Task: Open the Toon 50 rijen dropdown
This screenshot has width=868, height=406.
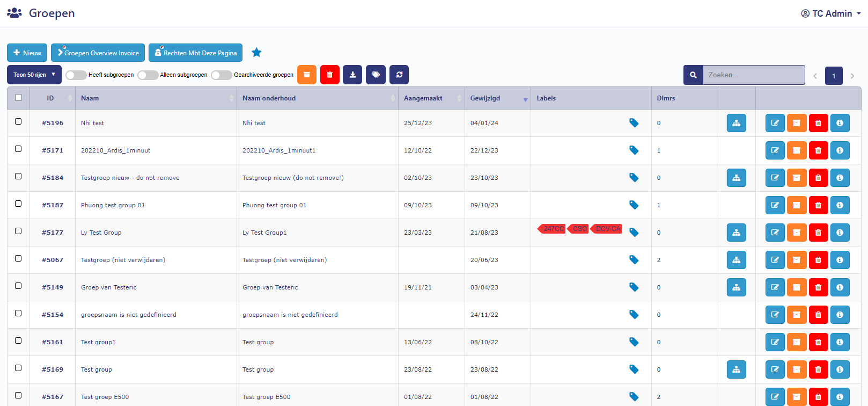Action: (34, 75)
